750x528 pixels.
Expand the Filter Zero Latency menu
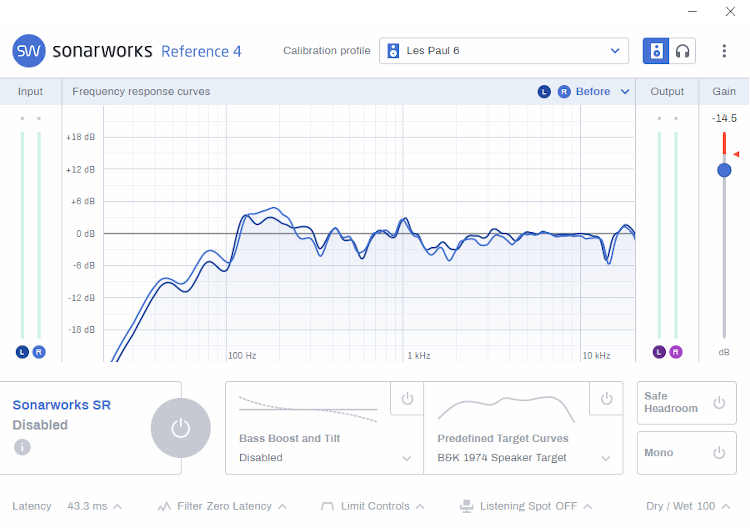coord(283,506)
